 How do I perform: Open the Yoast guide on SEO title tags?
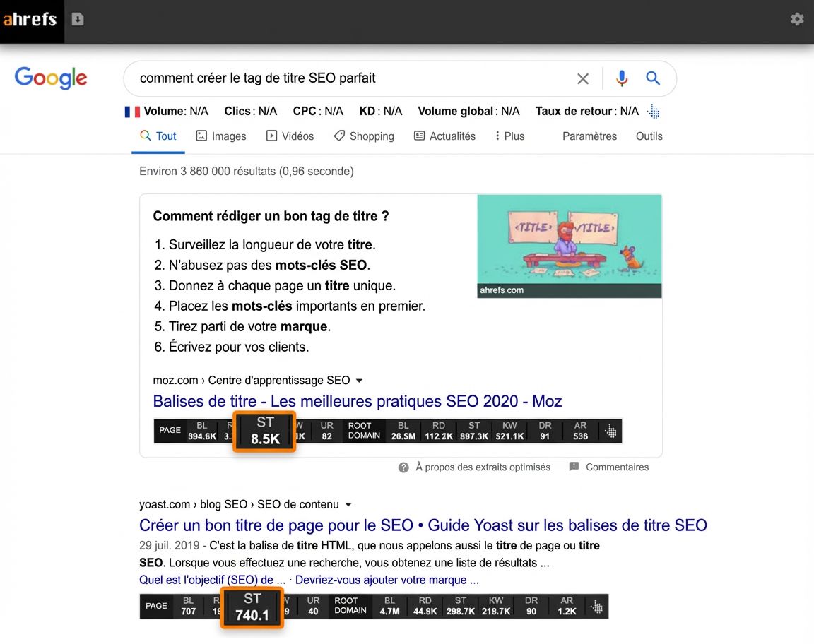(423, 525)
